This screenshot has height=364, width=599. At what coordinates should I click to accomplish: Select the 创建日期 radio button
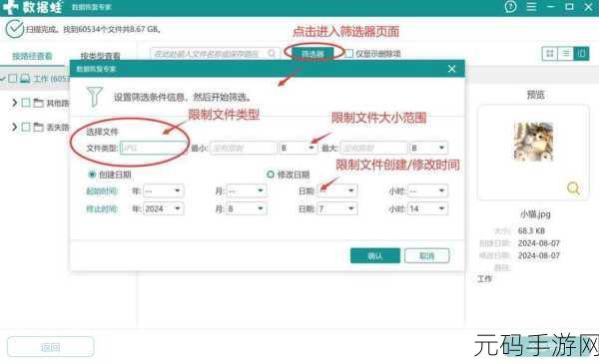92,175
